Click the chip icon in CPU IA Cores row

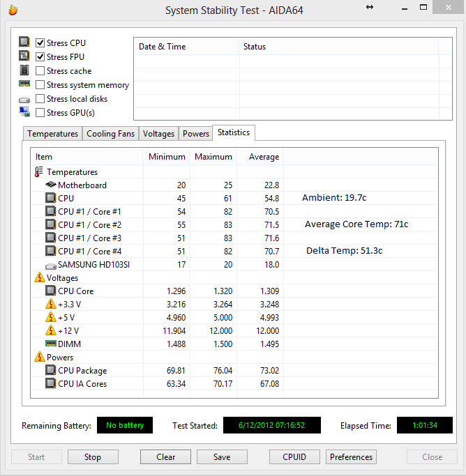(x=50, y=383)
